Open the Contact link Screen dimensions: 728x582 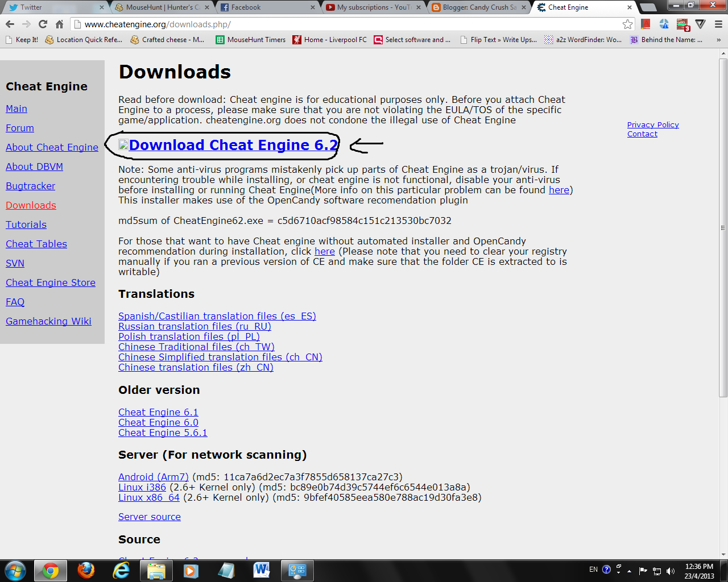(642, 134)
